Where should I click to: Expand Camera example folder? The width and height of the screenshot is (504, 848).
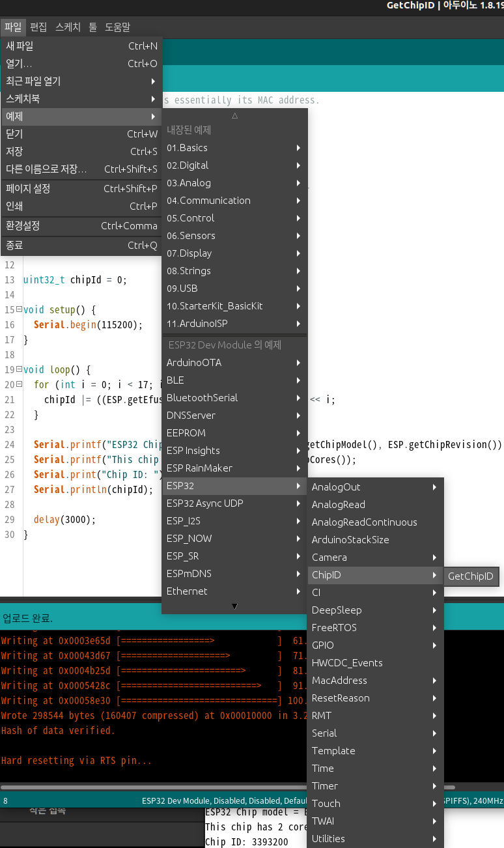(375, 558)
